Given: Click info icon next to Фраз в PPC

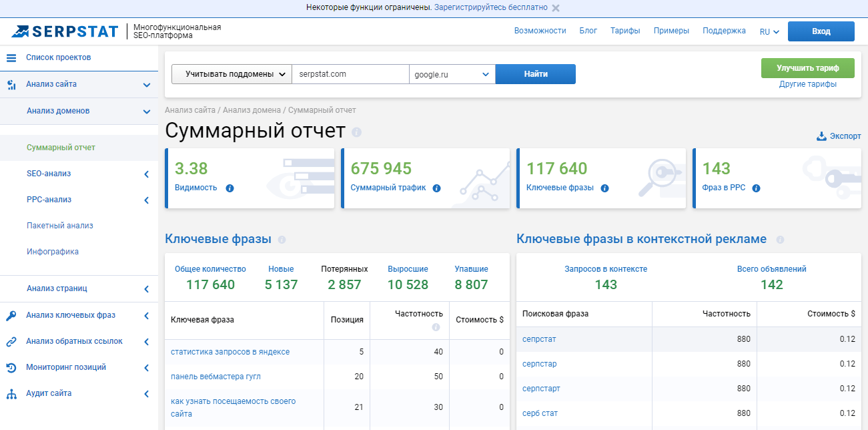Looking at the screenshot, I should [757, 188].
